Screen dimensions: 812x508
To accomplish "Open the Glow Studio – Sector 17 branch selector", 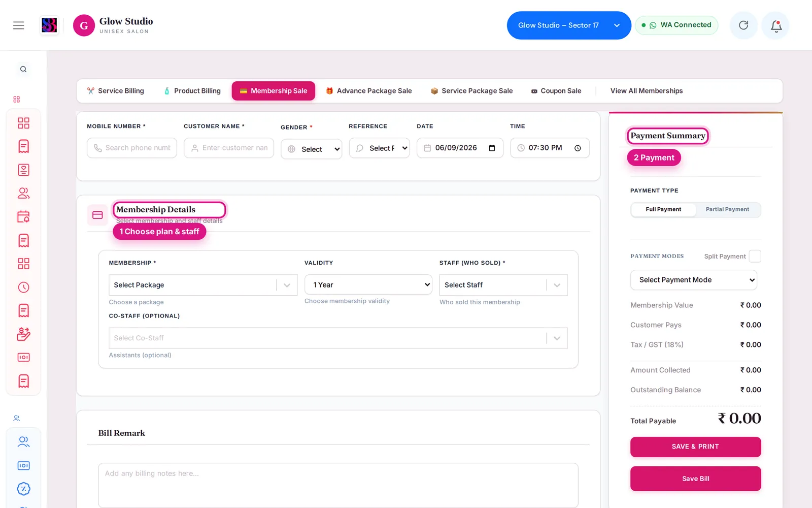I will [x=569, y=25].
